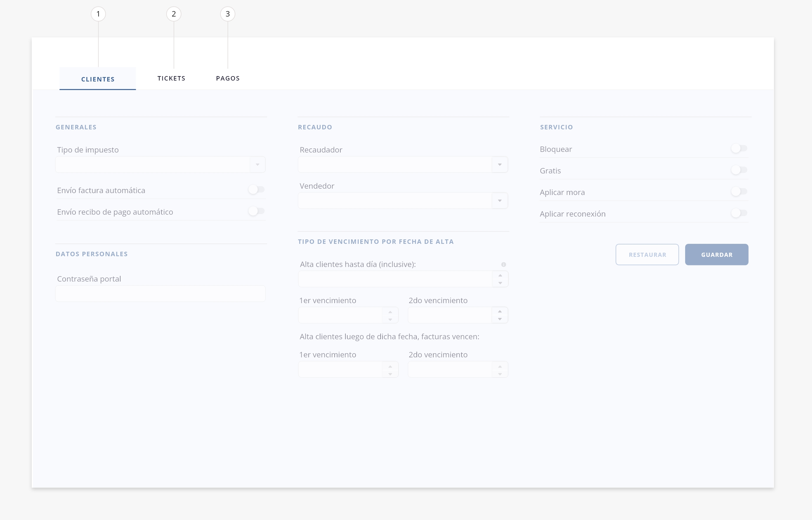Click annotation marker number 1

(x=98, y=14)
